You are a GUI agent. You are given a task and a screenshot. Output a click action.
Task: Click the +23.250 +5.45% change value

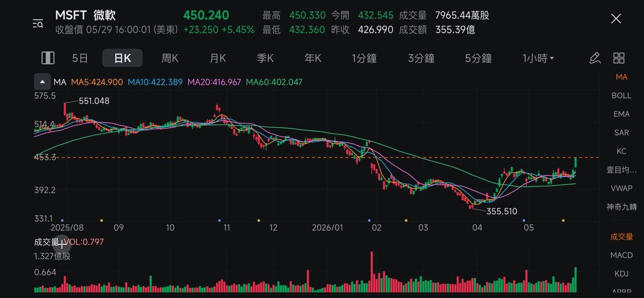(x=219, y=30)
